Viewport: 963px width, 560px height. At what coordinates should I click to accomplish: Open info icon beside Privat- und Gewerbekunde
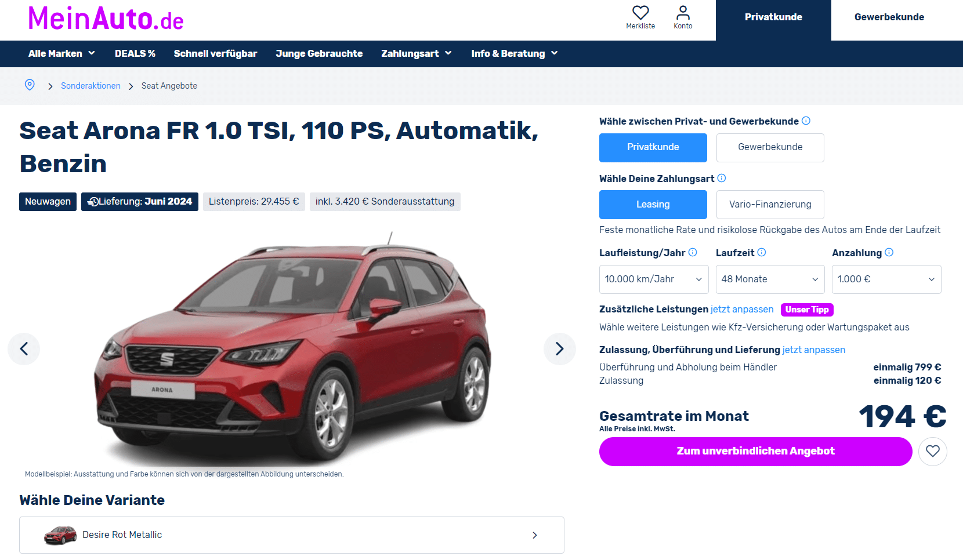pos(806,121)
